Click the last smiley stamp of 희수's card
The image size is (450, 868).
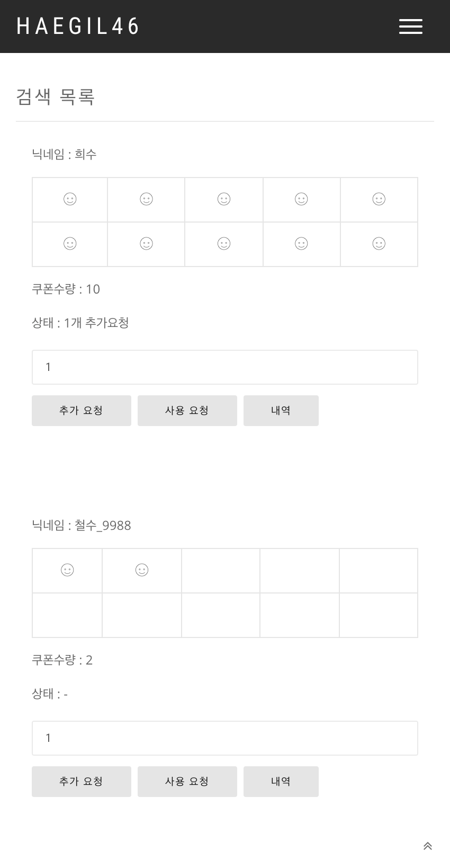pos(379,244)
